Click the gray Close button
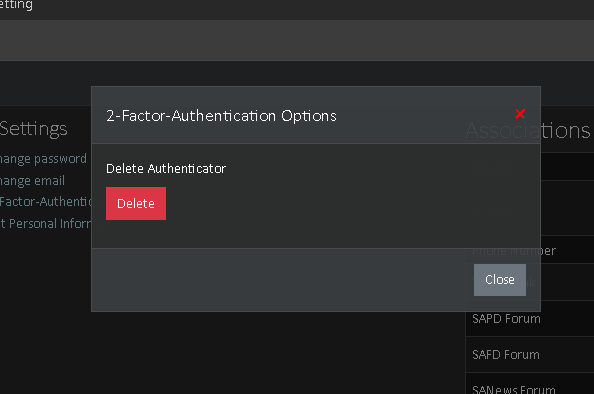This screenshot has width=594, height=394. (500, 280)
